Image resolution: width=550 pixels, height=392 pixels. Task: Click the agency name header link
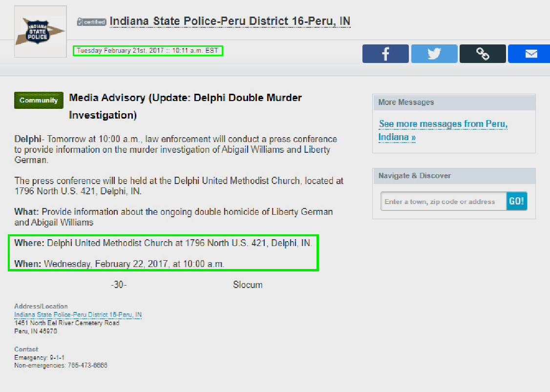point(230,21)
